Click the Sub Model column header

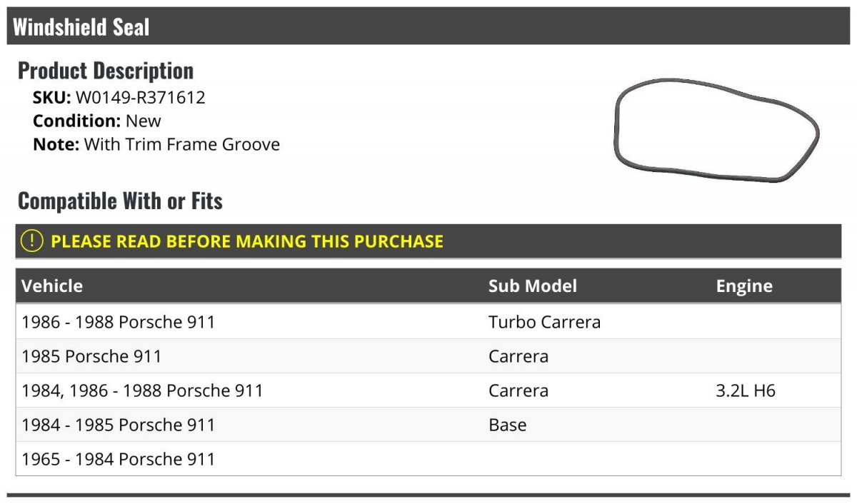533,286
